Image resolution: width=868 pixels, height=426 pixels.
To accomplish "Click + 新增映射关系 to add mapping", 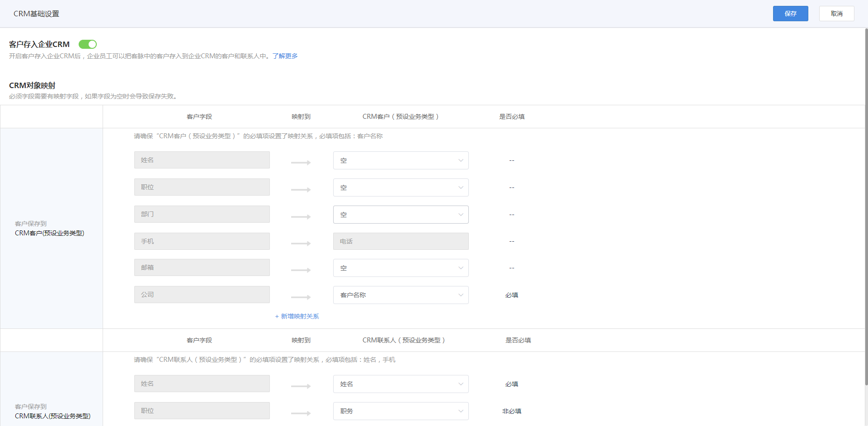I will click(x=297, y=316).
